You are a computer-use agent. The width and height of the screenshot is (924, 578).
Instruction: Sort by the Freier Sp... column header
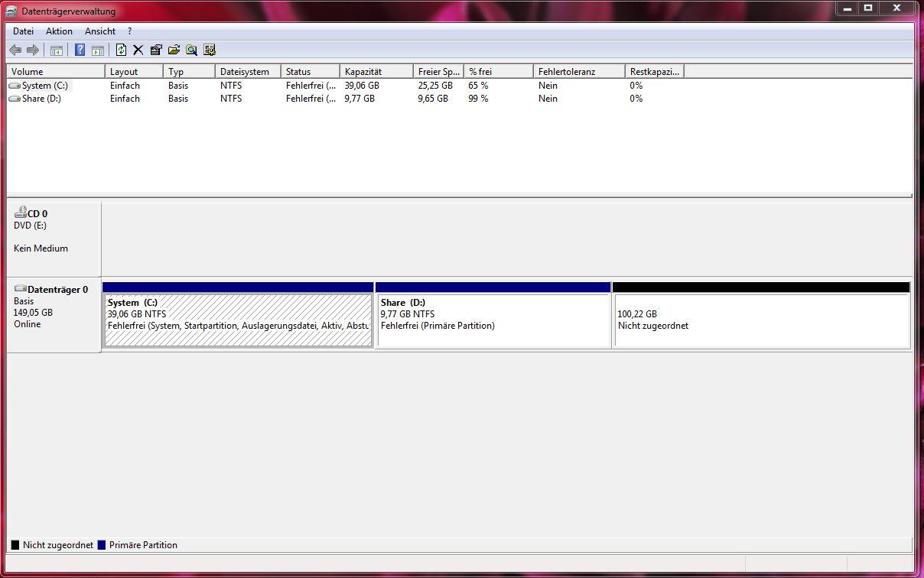(x=439, y=71)
